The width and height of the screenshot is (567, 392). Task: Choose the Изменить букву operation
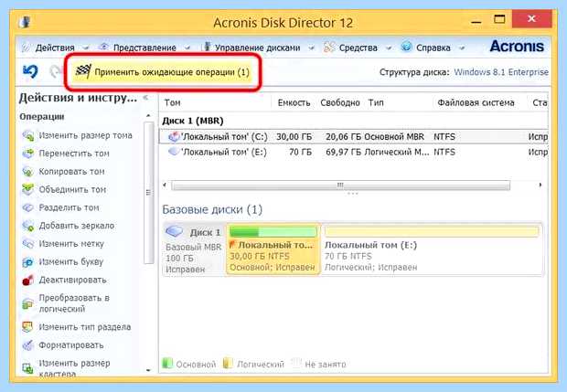pos(71,261)
